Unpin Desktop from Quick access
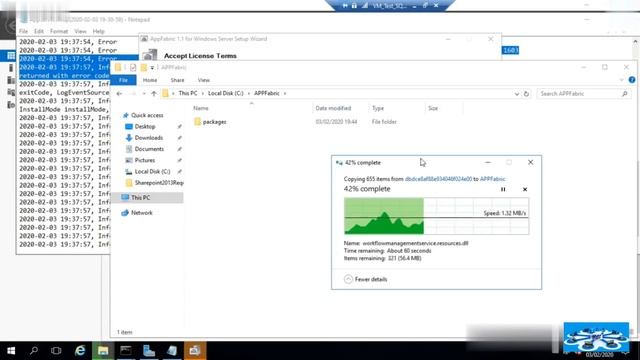This screenshot has width=640, height=360. tap(179, 127)
